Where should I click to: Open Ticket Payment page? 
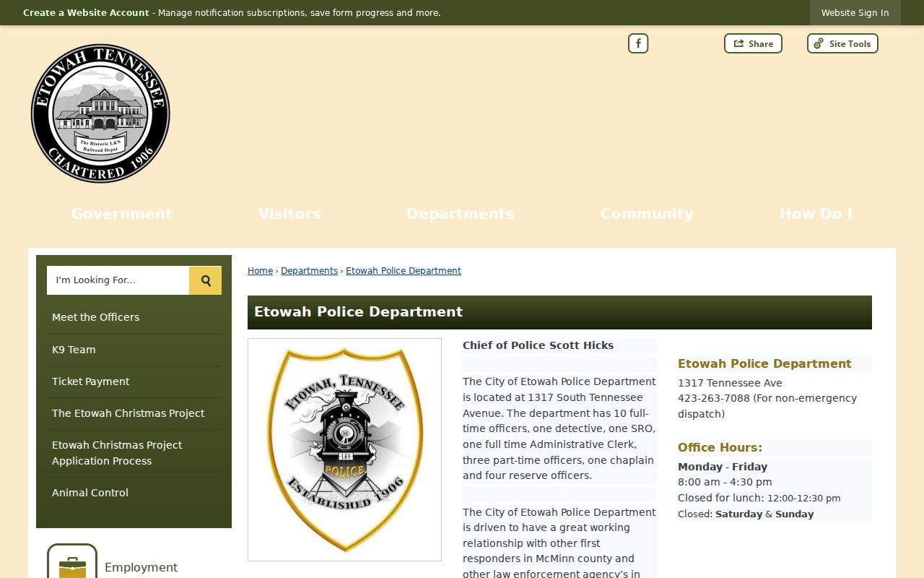(x=134, y=381)
